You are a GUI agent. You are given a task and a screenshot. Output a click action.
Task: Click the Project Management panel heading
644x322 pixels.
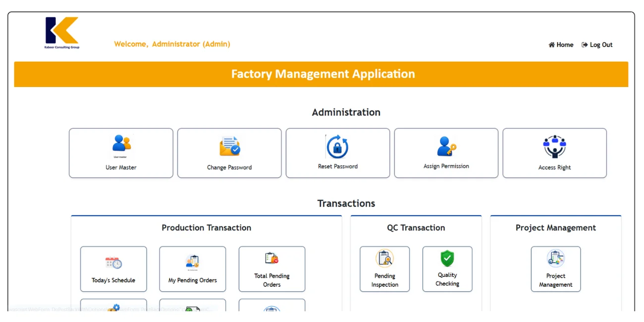tap(556, 228)
